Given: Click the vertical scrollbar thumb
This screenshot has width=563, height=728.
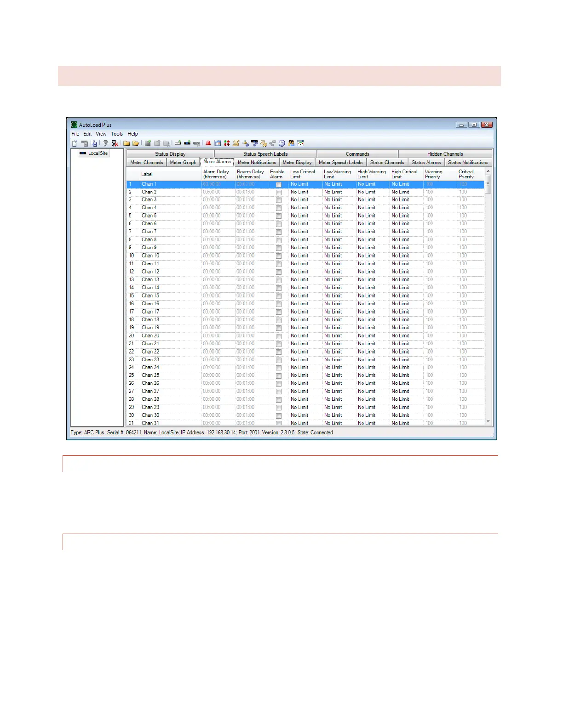Looking at the screenshot, I should coord(488,184).
